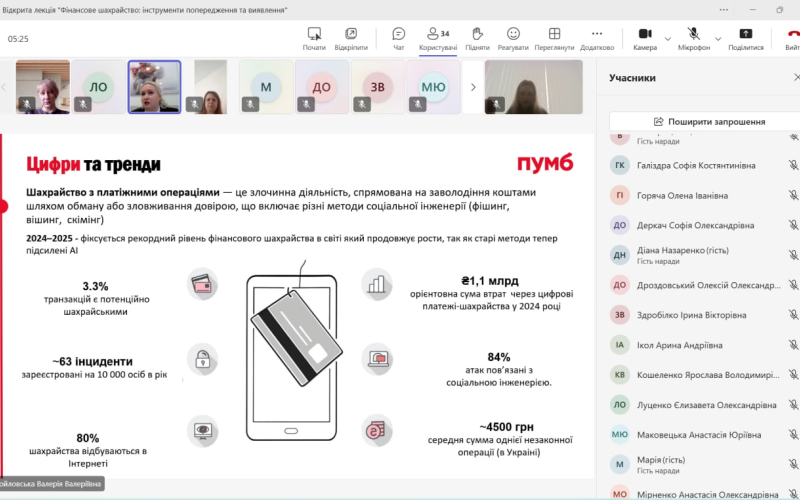Click the Поширити запрошення button
The image size is (800, 500).
pos(708,122)
